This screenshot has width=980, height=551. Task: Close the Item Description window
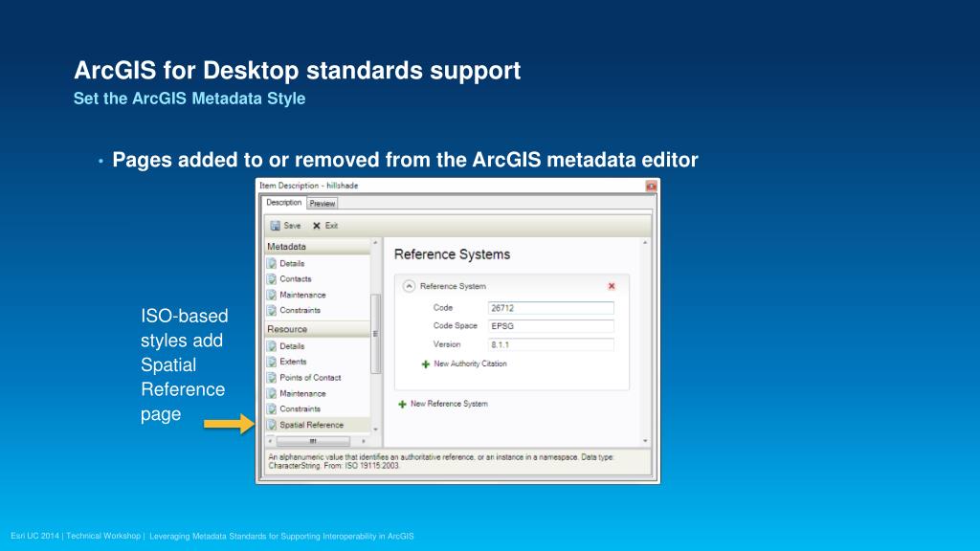651,186
